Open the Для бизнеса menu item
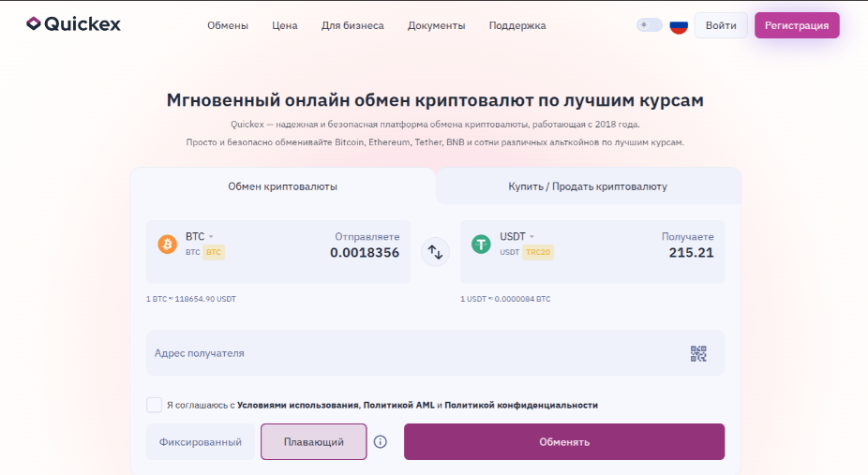 pyautogui.click(x=352, y=25)
